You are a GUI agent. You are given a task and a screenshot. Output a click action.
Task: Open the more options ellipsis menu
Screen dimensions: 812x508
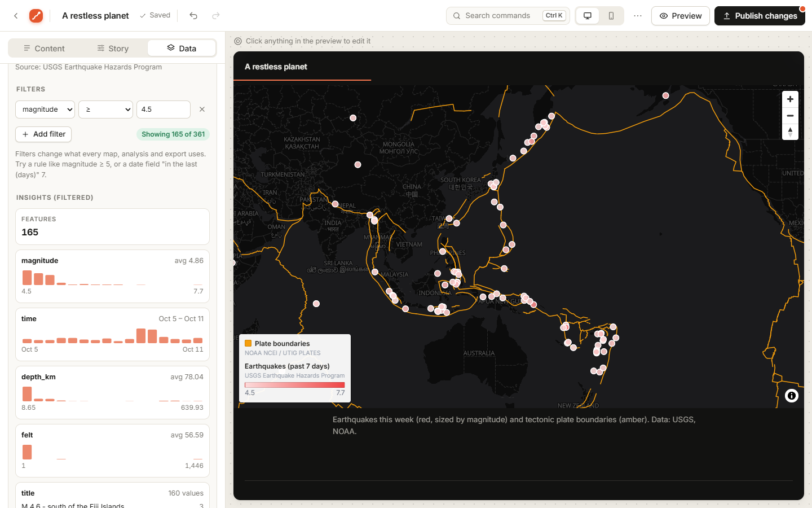tap(638, 16)
